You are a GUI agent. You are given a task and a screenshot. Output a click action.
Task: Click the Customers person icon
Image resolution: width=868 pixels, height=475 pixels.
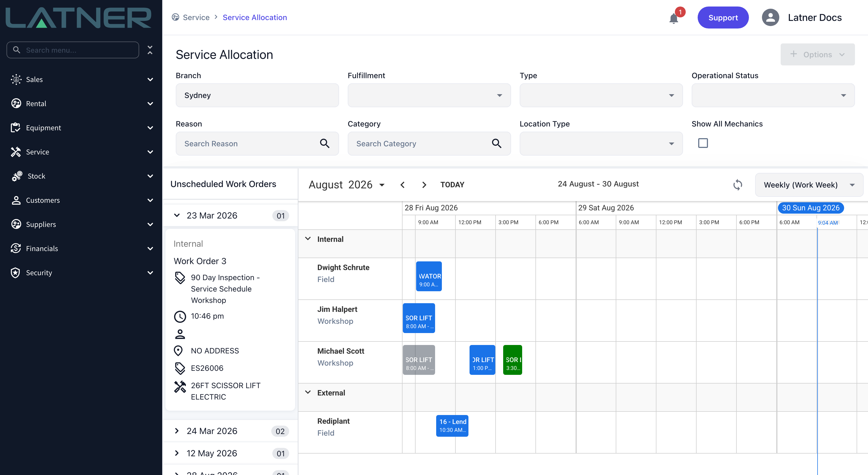[16, 200]
